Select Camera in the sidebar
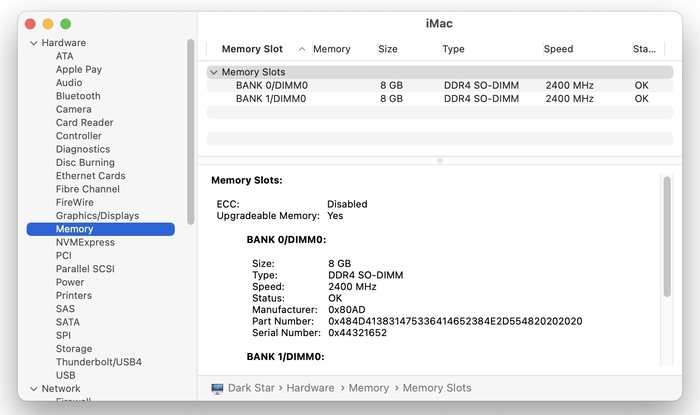700x415 pixels. click(x=73, y=109)
